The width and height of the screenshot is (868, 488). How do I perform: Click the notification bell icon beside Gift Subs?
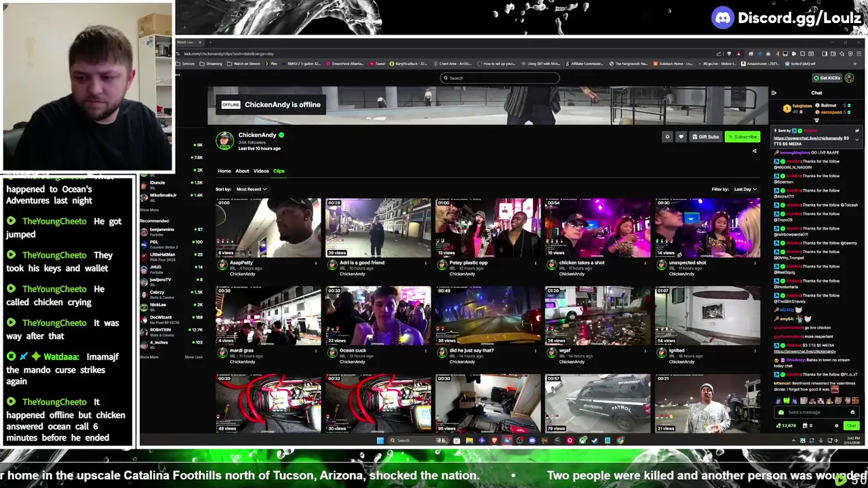pyautogui.click(x=667, y=137)
